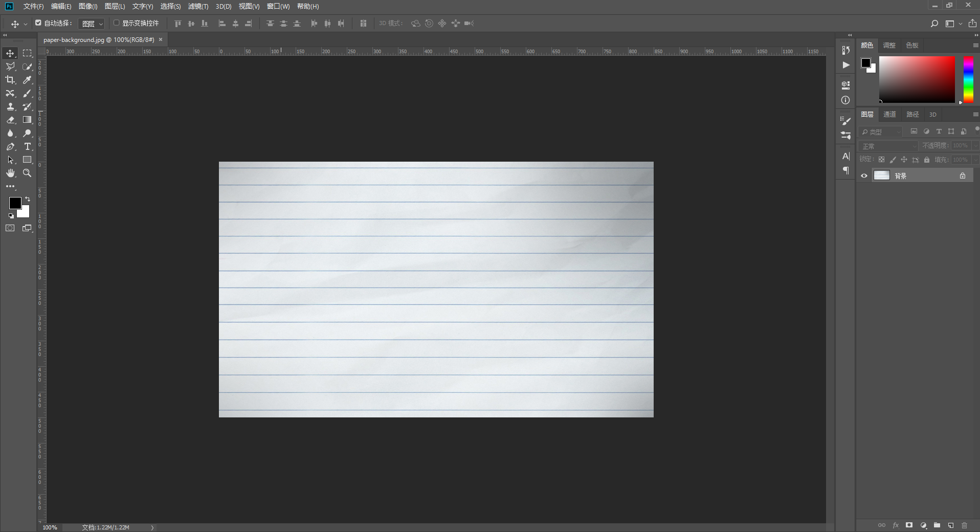Select the Eyedropper tool
980x532 pixels.
[27, 80]
